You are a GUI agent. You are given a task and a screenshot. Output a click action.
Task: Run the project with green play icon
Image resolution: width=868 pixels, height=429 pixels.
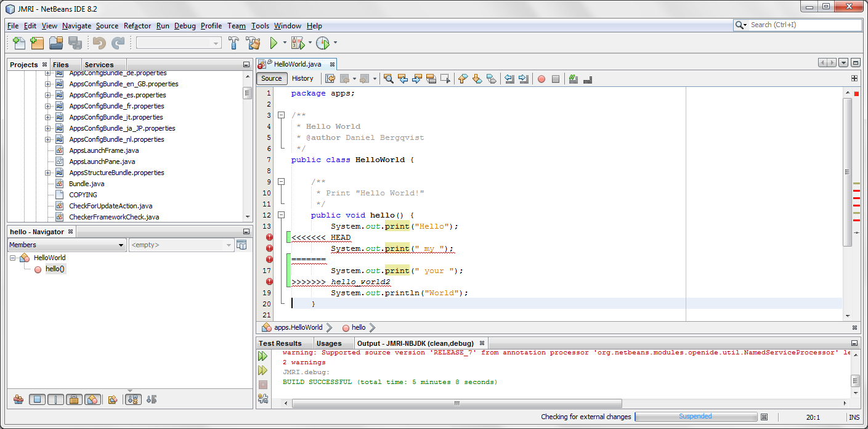coord(274,43)
